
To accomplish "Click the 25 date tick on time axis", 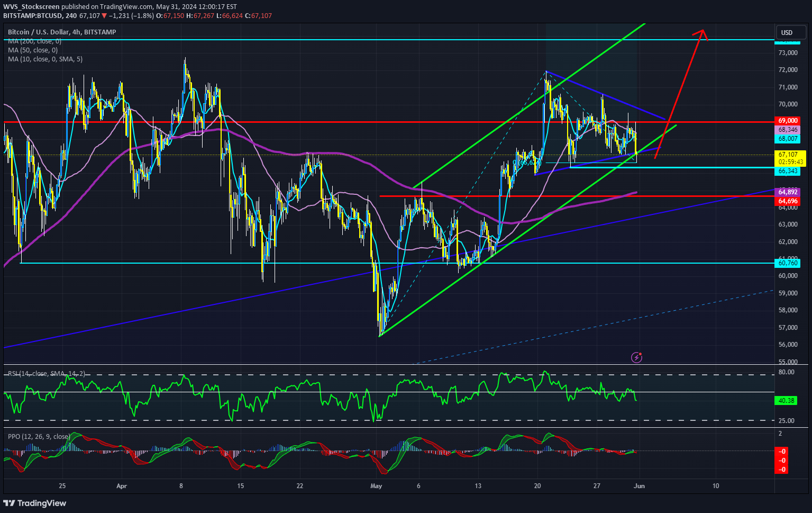I will click(x=62, y=486).
